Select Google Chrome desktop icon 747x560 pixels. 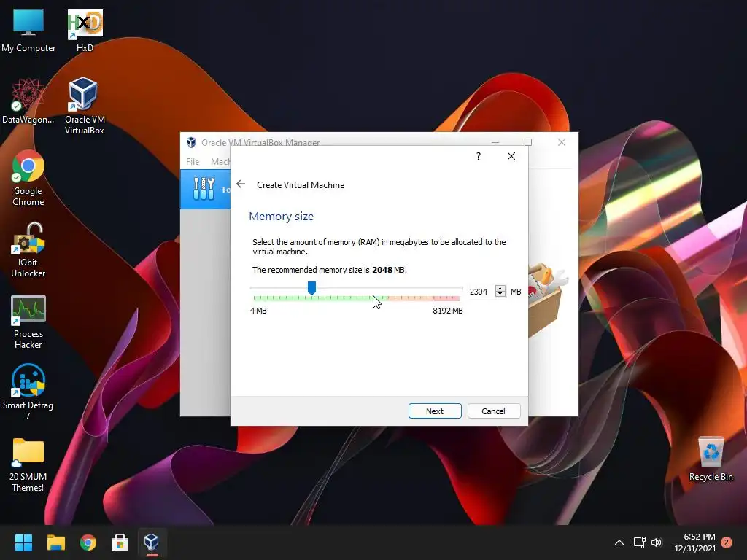click(x=28, y=178)
